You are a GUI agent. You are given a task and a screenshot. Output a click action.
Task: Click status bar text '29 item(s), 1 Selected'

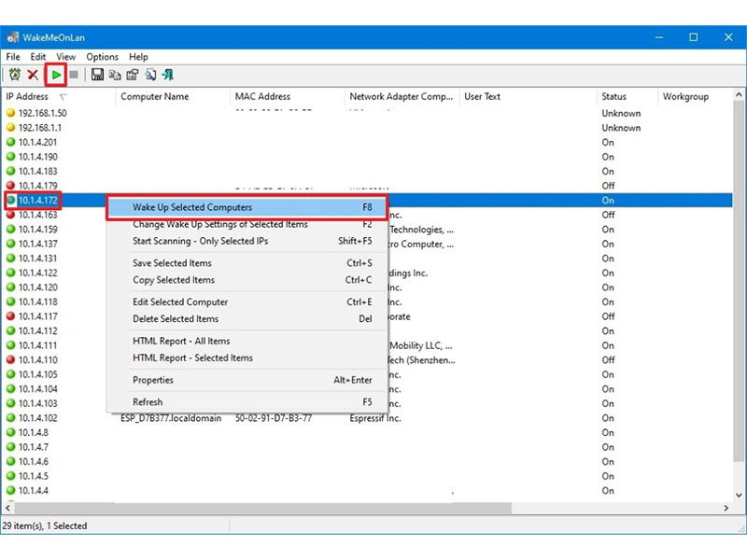point(45,525)
